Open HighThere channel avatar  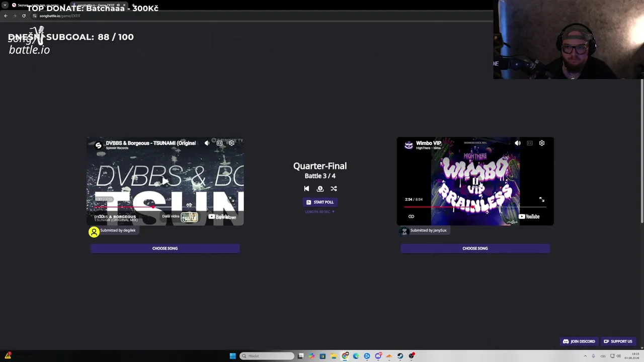409,145
